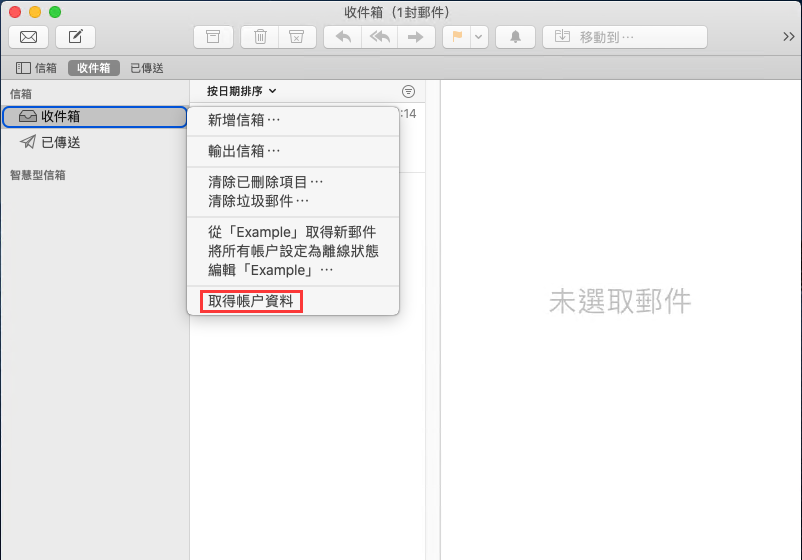This screenshot has height=560, width=802.
Task: Open the flag color dropdown arrow
Action: (x=479, y=37)
